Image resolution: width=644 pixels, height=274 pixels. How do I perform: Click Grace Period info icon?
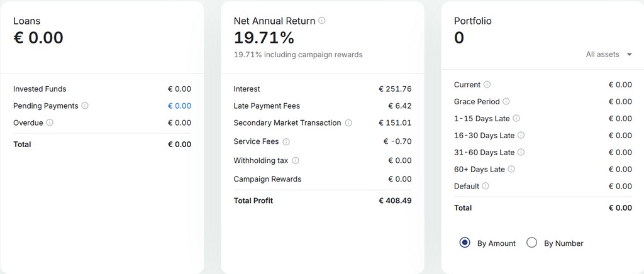pyautogui.click(x=506, y=101)
